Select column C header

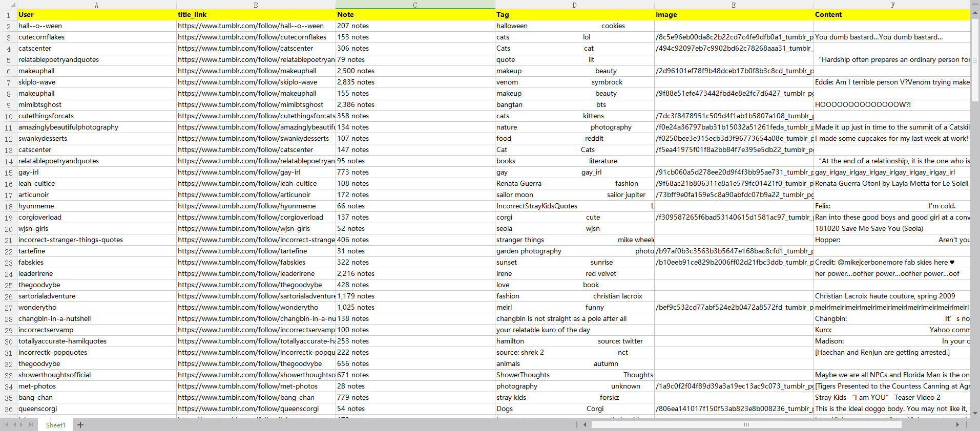pos(415,5)
